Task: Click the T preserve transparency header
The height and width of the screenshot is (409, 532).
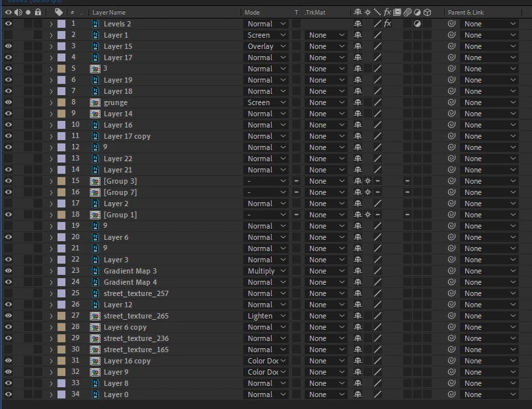Action: tap(296, 13)
